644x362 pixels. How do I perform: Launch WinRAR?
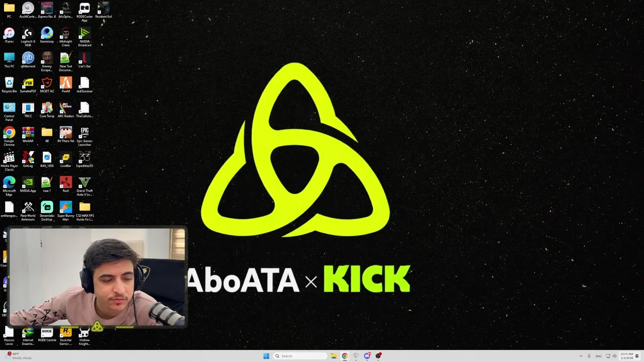pyautogui.click(x=28, y=135)
